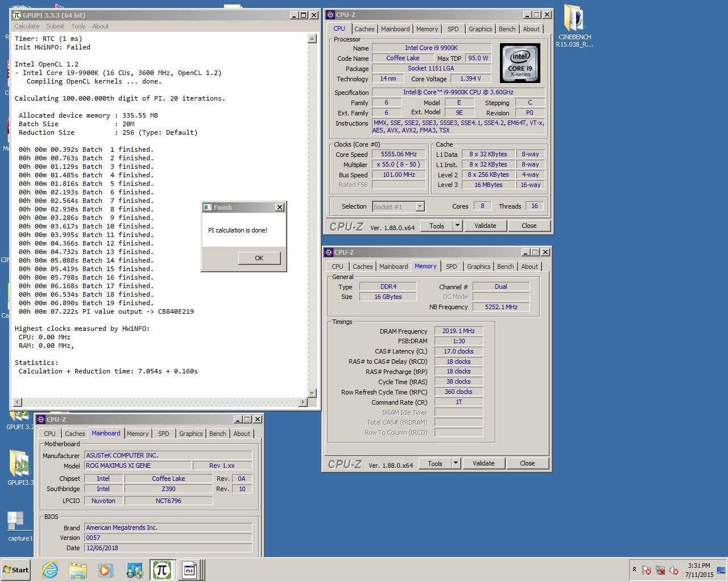Image resolution: width=728 pixels, height=582 pixels.
Task: Click the BIOS date 12/06/2018
Action: (x=168, y=548)
